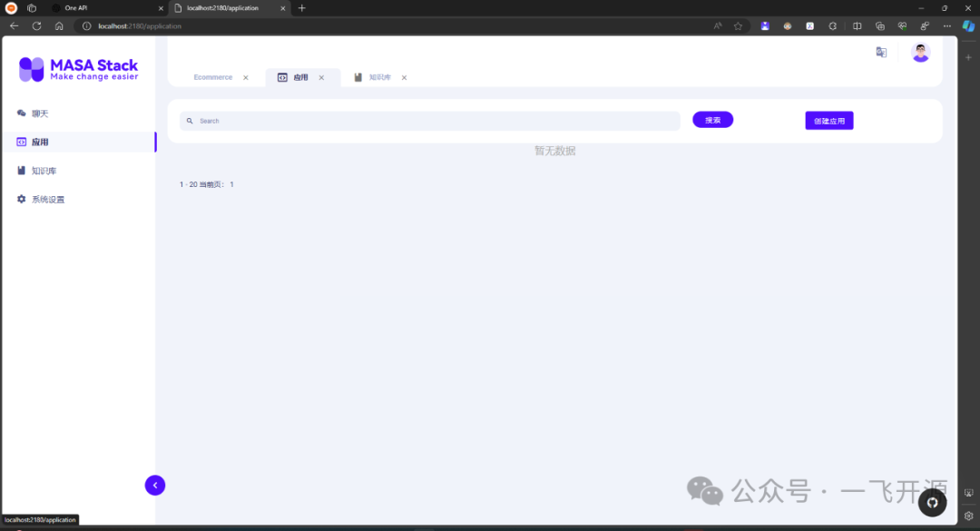This screenshot has height=531, width=980.
Task: Open the browser extensions puzzle icon
Action: [x=832, y=26]
